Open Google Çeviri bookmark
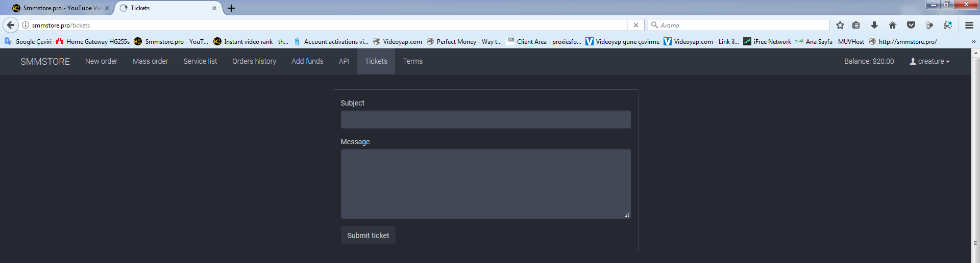 [x=28, y=42]
